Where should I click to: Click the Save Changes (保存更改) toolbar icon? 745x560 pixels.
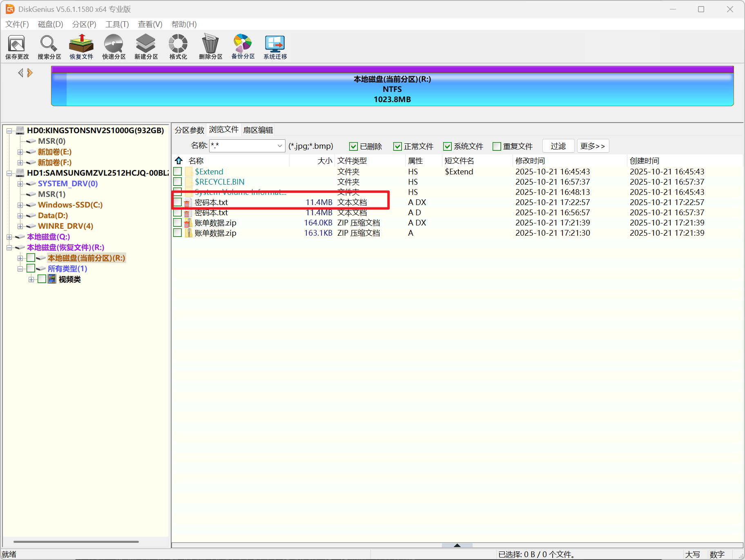click(x=17, y=47)
